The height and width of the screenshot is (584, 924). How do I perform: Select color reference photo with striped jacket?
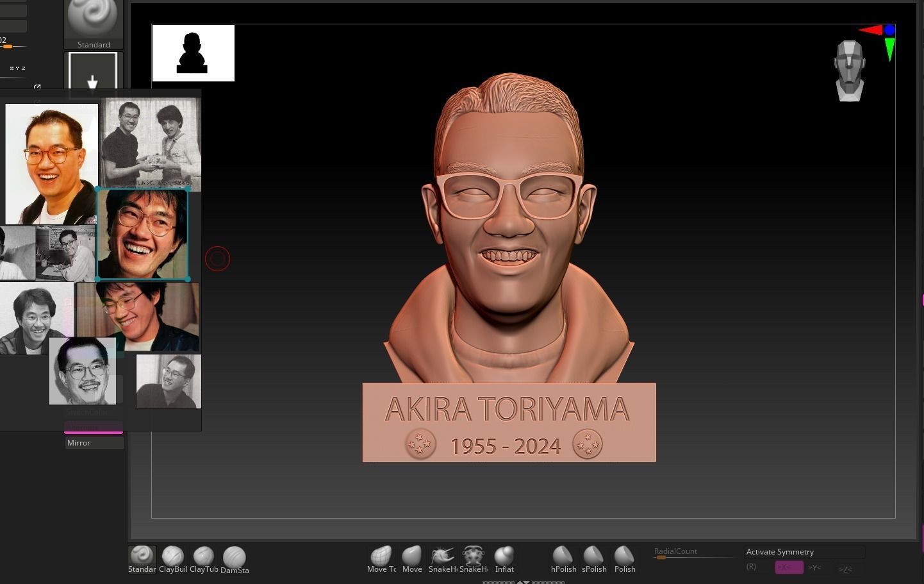click(x=52, y=164)
